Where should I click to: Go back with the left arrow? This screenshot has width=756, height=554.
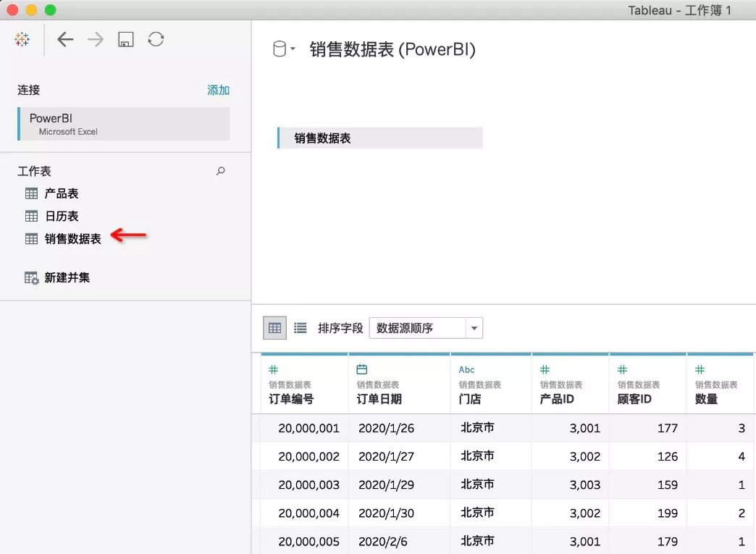tap(65, 40)
